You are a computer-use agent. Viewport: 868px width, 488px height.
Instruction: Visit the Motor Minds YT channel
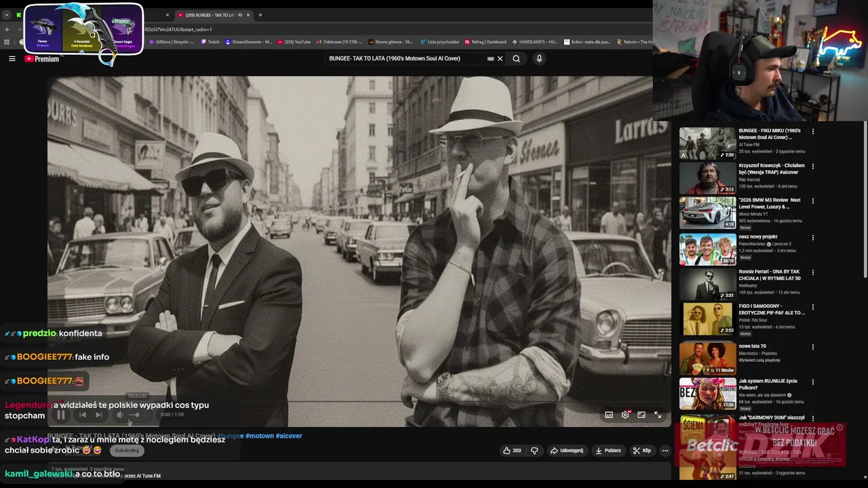click(753, 214)
